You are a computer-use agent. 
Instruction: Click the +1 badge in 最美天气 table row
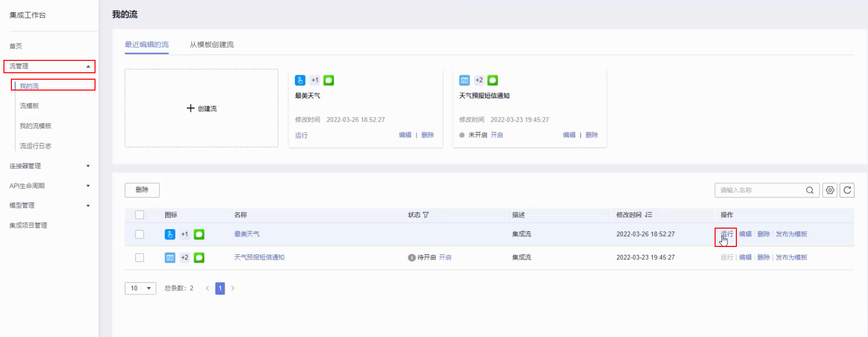pyautogui.click(x=185, y=235)
